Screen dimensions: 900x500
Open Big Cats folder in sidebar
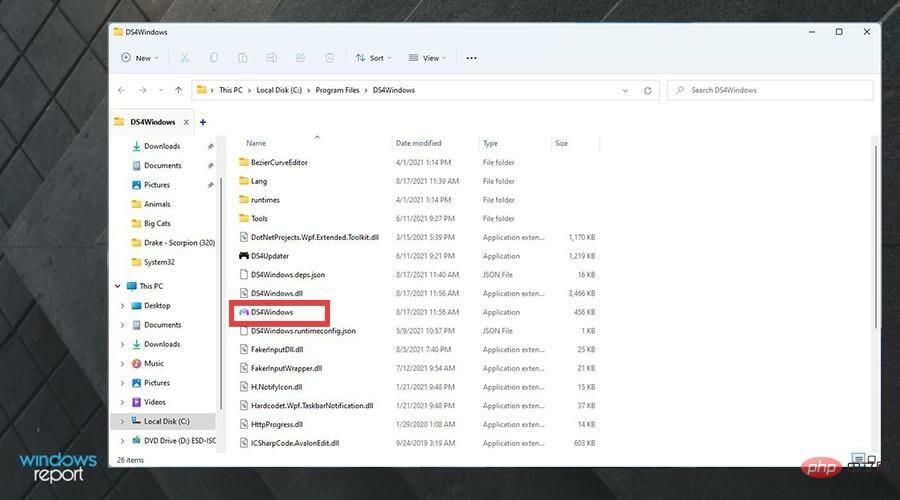click(x=157, y=223)
